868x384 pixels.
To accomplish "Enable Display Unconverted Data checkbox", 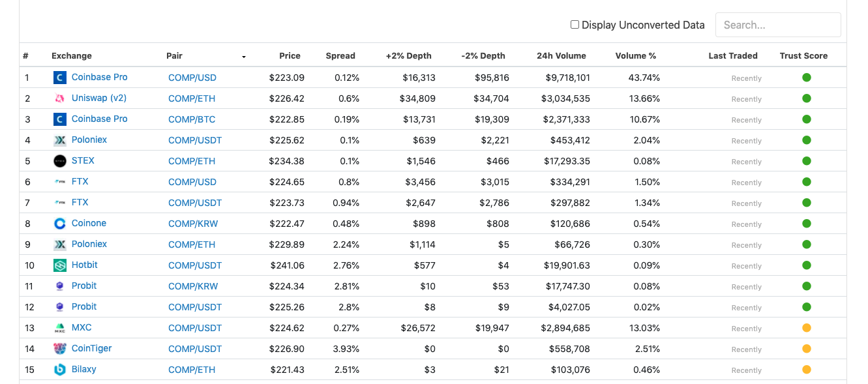I will 575,25.
